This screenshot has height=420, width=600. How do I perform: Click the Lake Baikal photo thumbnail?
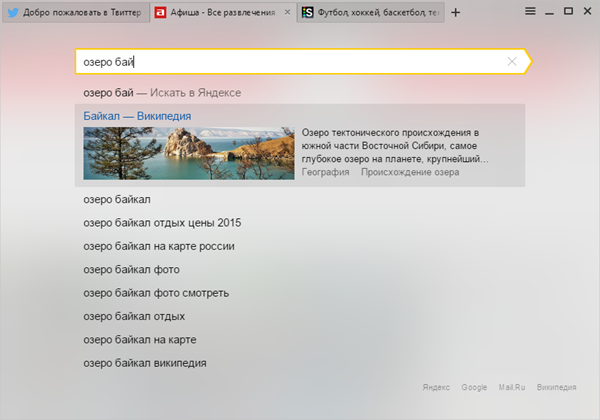pos(189,153)
